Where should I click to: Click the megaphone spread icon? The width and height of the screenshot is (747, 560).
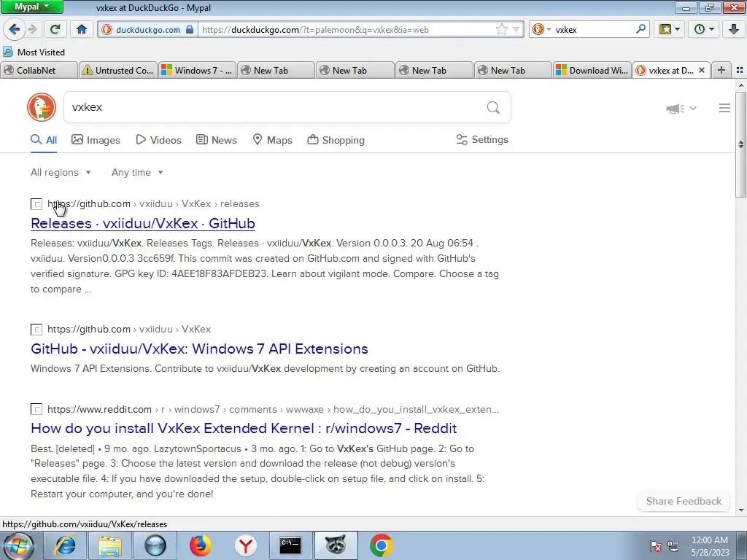click(x=675, y=109)
